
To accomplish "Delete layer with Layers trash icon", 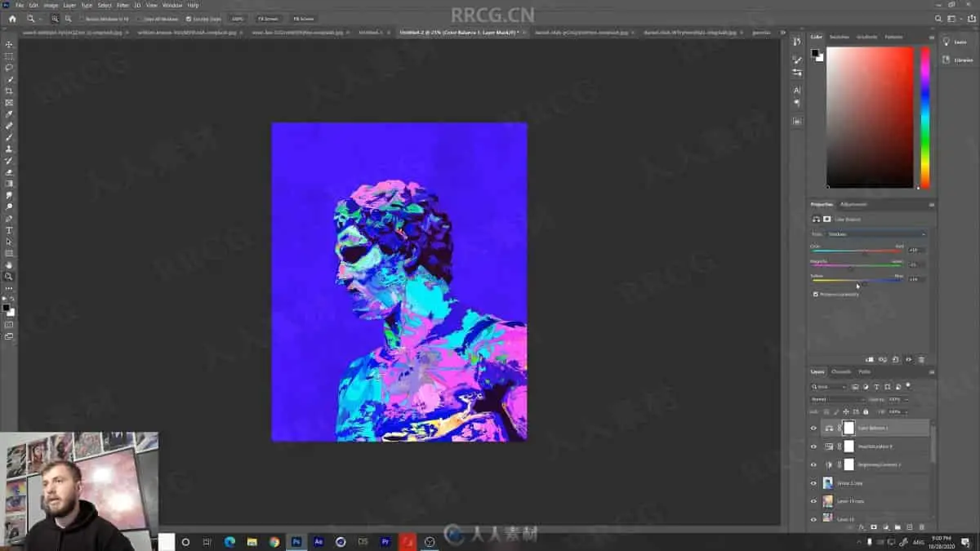I will pyautogui.click(x=922, y=527).
